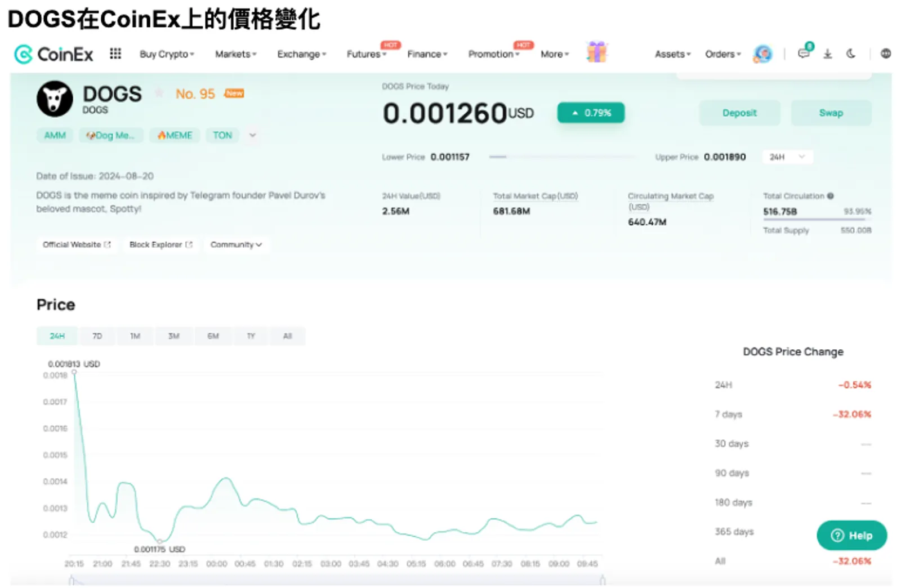Viewport: 901px width, 588px height.
Task: Click the 24H -0.54% value
Action: tap(855, 385)
